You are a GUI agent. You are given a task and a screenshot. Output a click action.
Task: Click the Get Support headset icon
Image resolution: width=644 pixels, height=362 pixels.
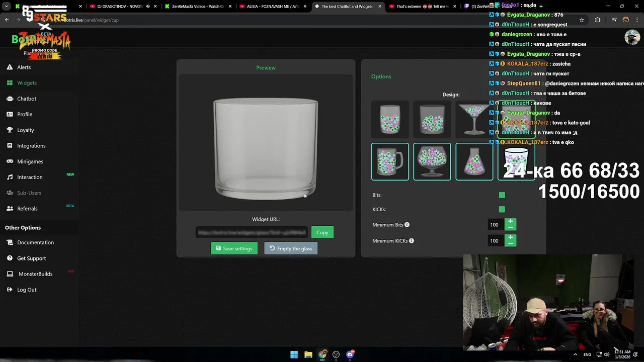[10, 258]
